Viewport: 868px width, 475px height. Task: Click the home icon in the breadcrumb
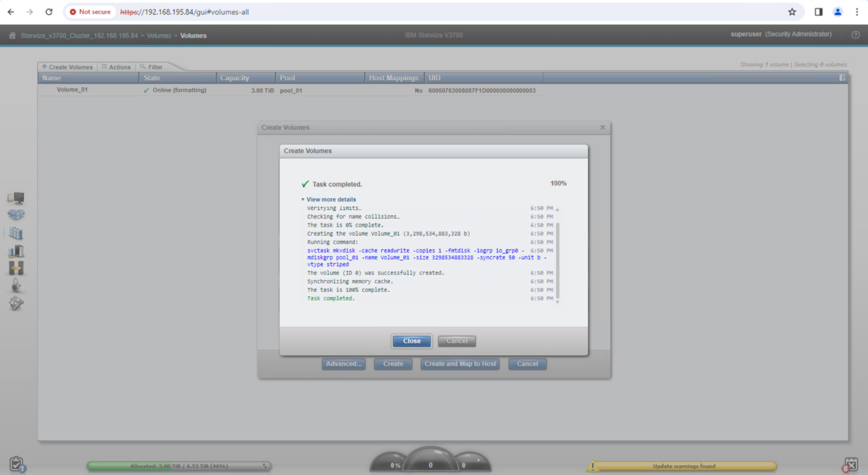(12, 36)
